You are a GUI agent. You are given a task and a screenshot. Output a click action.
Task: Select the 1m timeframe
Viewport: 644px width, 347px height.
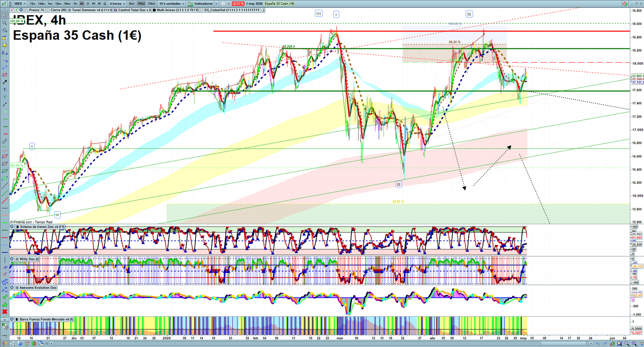[x=50, y=4]
